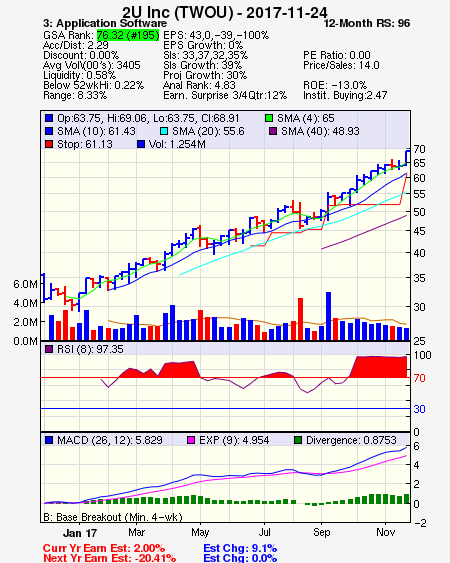Click the 'Earn. Surprise 3/4Qtr:12%' line

[x=225, y=96]
